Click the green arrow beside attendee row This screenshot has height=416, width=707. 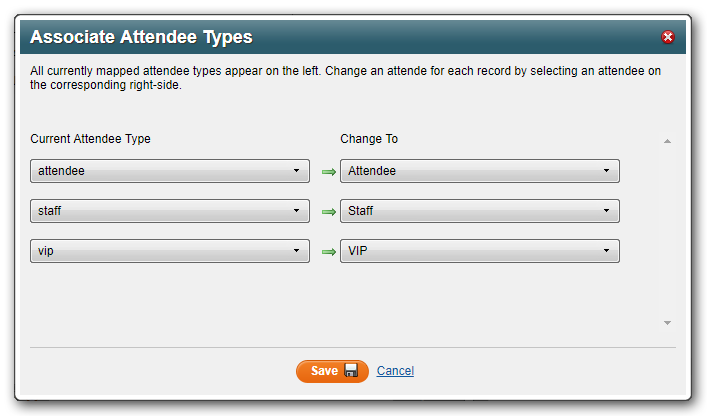point(328,172)
